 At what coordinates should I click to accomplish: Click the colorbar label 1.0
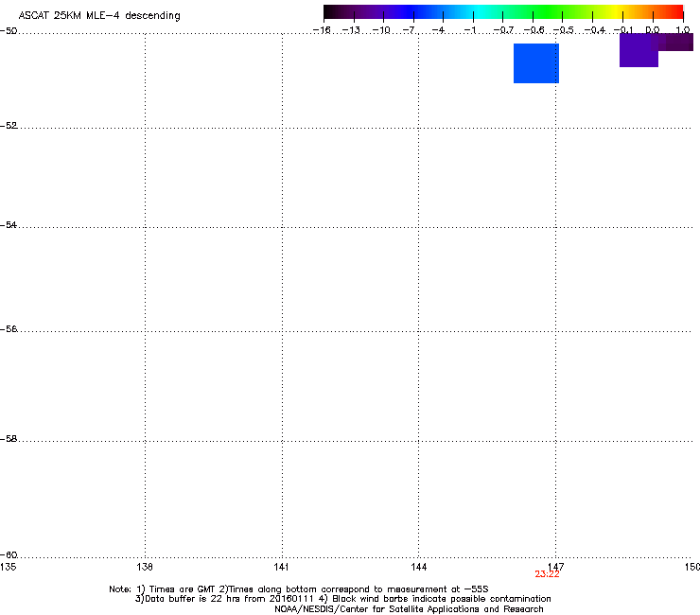tap(683, 30)
